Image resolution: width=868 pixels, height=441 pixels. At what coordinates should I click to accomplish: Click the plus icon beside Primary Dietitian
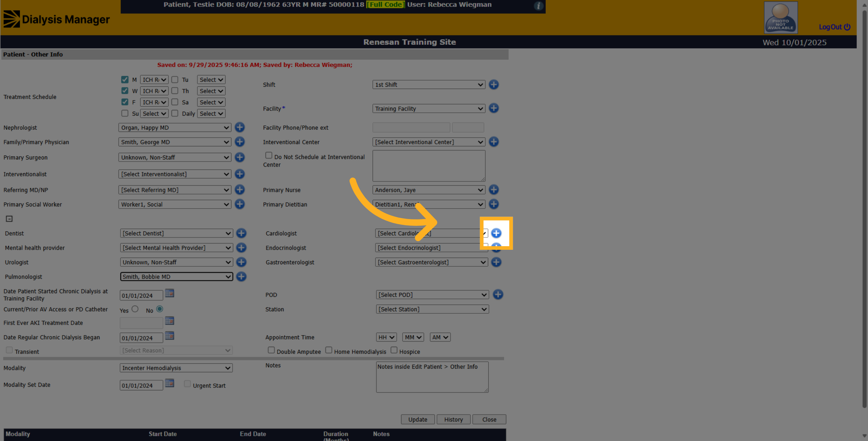(494, 204)
